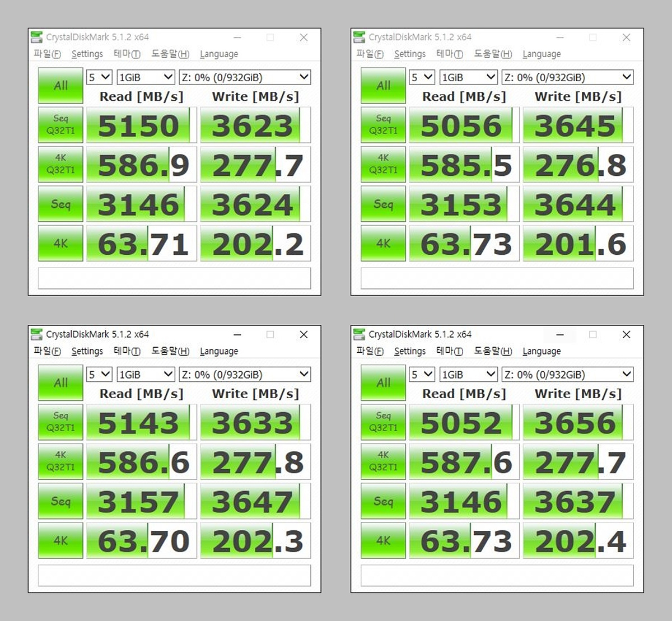Select the 3645 write result
This screenshot has width=672, height=621.
[578, 125]
